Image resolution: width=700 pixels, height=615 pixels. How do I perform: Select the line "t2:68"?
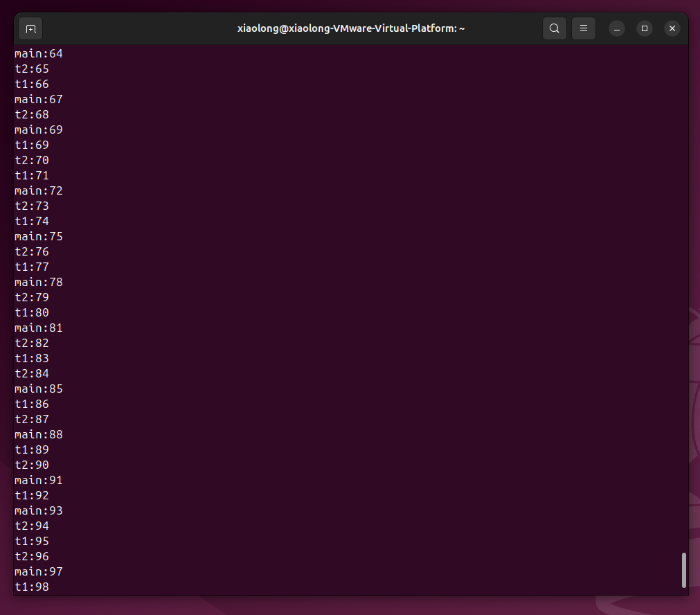pos(32,114)
